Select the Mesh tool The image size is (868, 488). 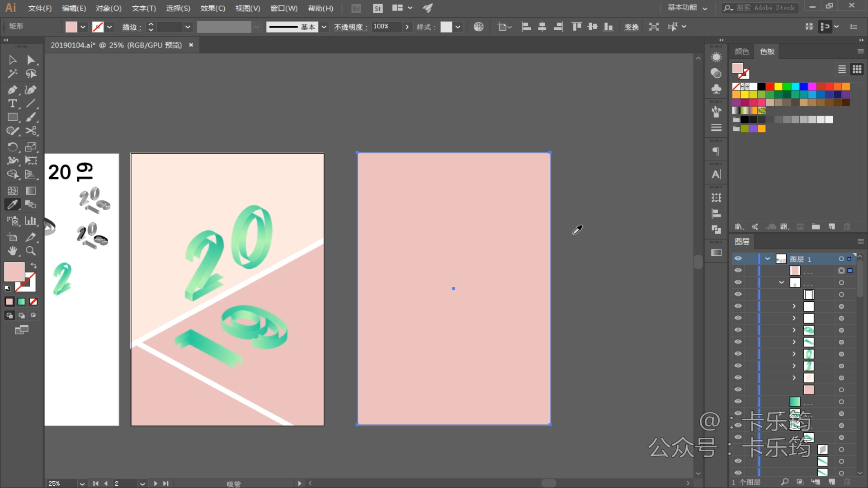pyautogui.click(x=13, y=191)
